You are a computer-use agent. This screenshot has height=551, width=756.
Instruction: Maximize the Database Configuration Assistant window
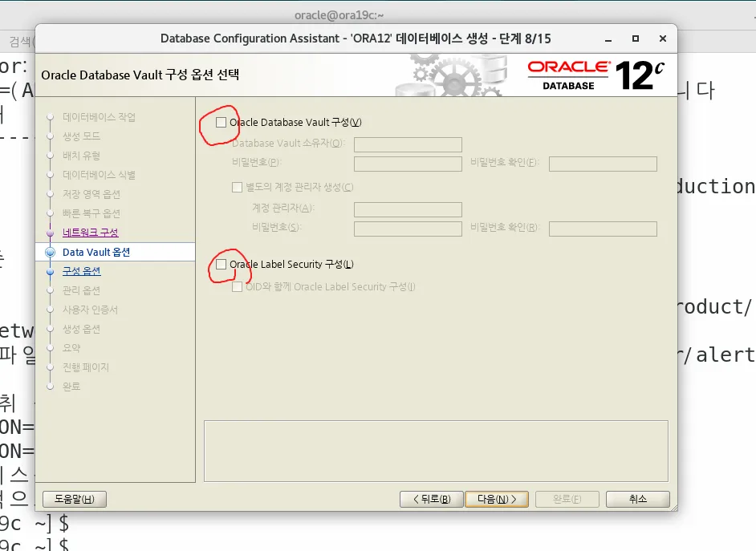(x=636, y=38)
